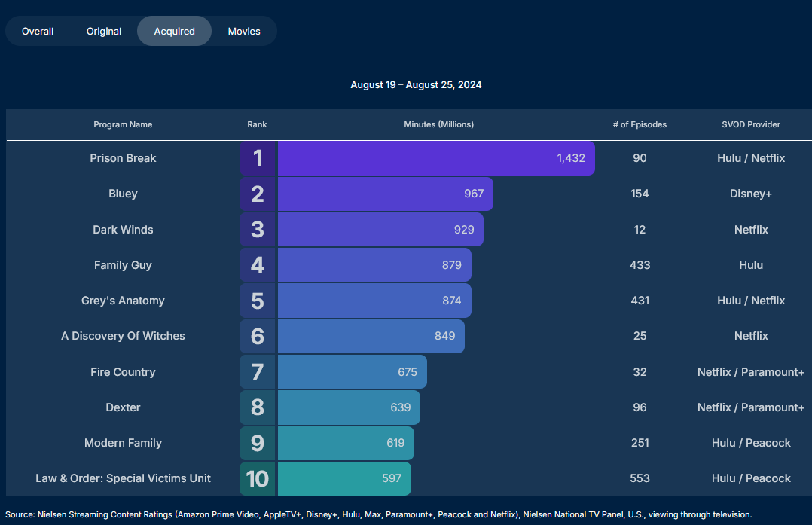This screenshot has width=812, height=525.
Task: Click the Program Name column header
Action: (x=123, y=124)
